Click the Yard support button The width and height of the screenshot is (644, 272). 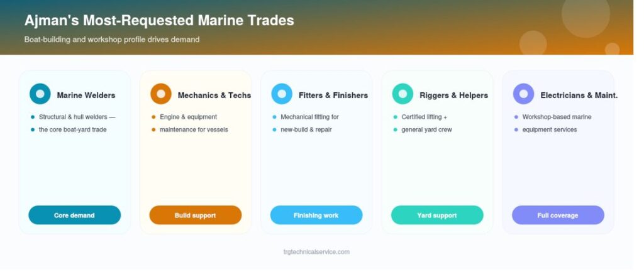coord(437,215)
